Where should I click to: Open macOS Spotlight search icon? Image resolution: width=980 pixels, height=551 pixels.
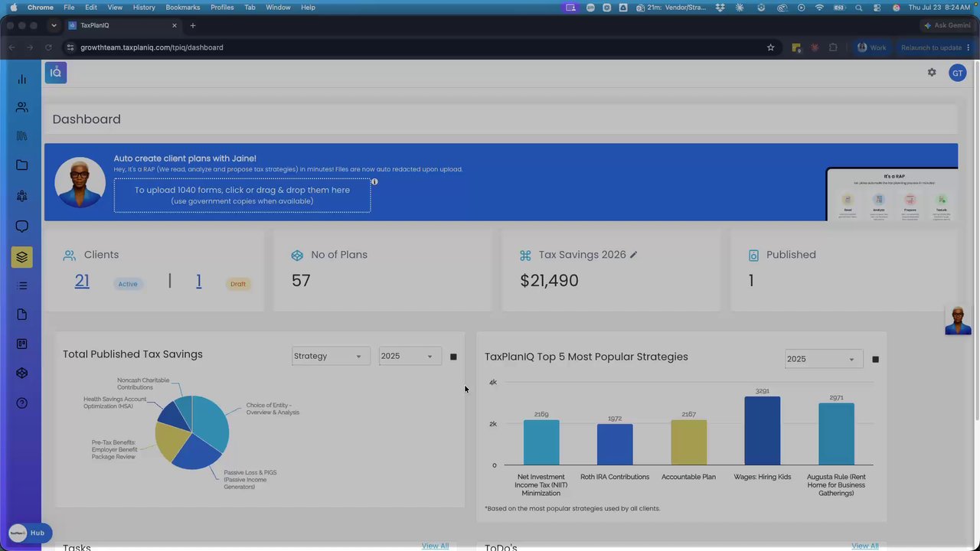coord(858,8)
